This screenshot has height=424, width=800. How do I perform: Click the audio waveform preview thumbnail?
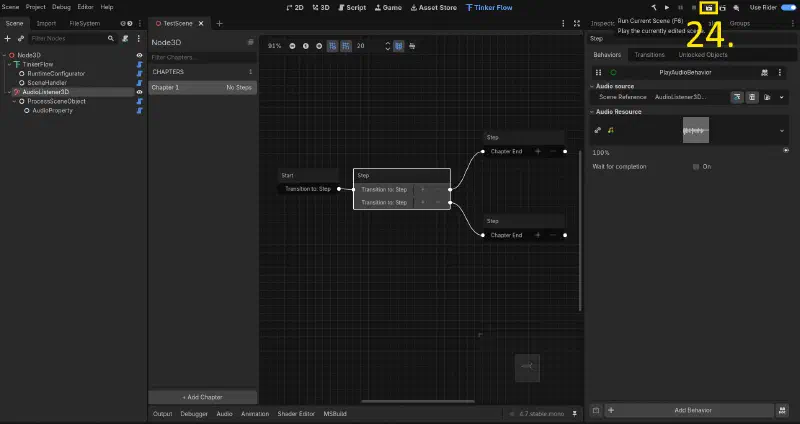[696, 130]
